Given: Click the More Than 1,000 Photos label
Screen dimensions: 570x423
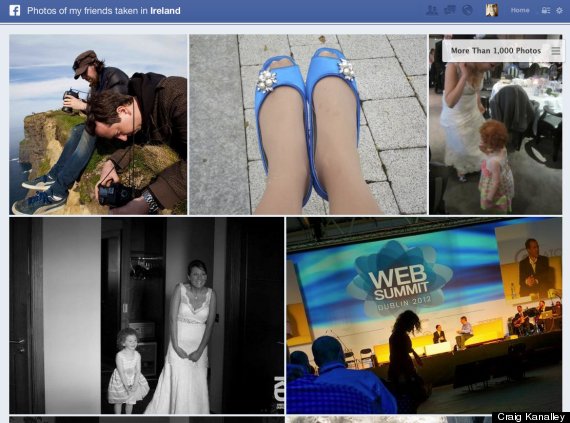Looking at the screenshot, I should pyautogui.click(x=496, y=51).
